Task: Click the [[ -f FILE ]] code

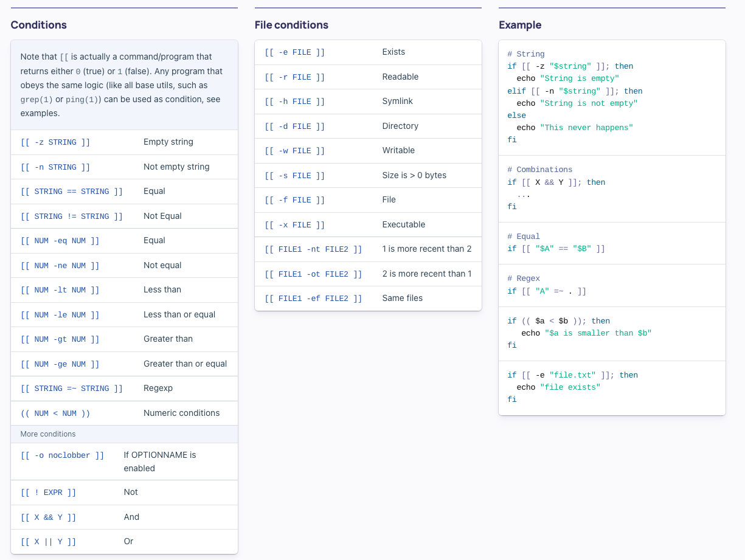Action: 295,200
